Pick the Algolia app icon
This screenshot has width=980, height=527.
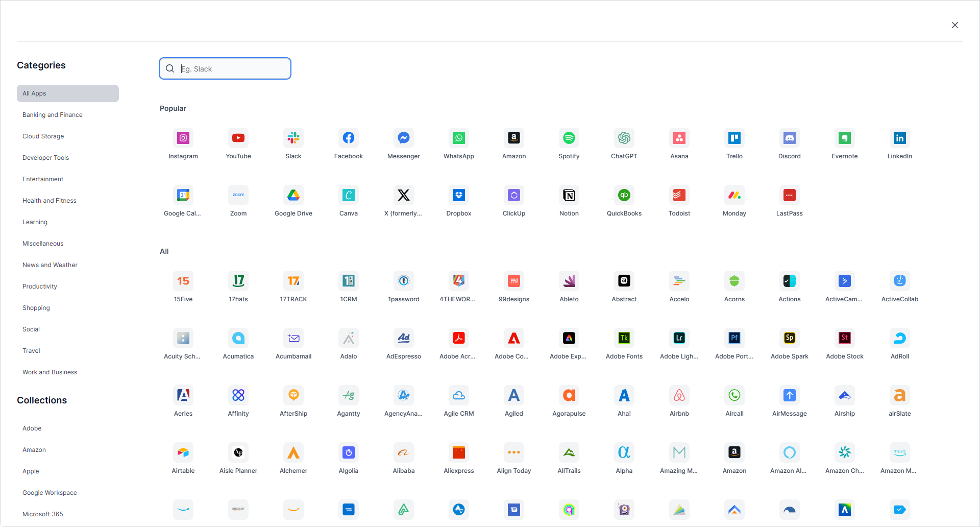click(x=349, y=452)
